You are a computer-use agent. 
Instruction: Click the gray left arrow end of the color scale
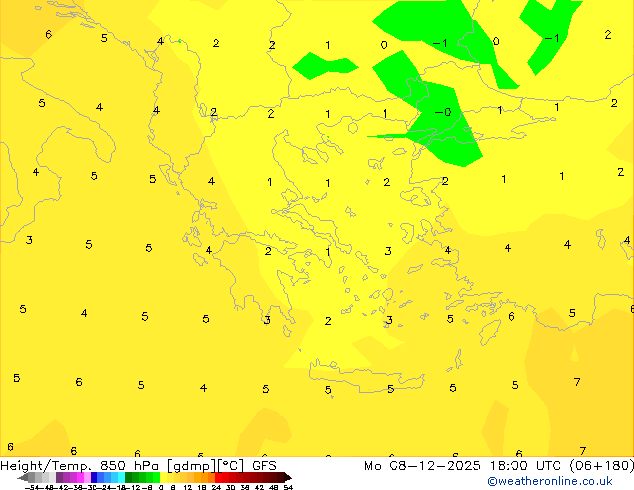click(x=22, y=477)
